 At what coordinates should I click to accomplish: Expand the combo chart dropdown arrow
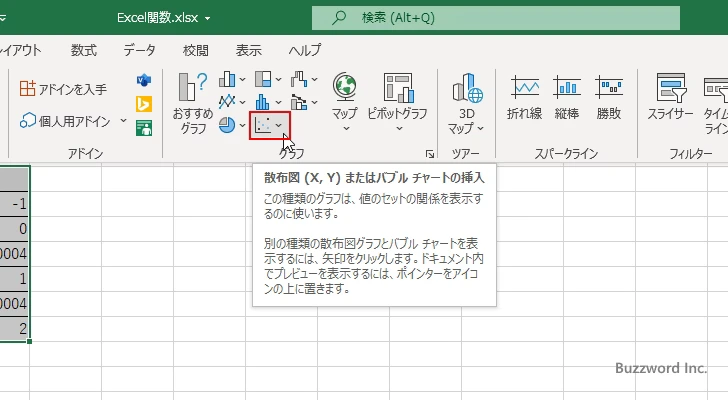coord(314,102)
